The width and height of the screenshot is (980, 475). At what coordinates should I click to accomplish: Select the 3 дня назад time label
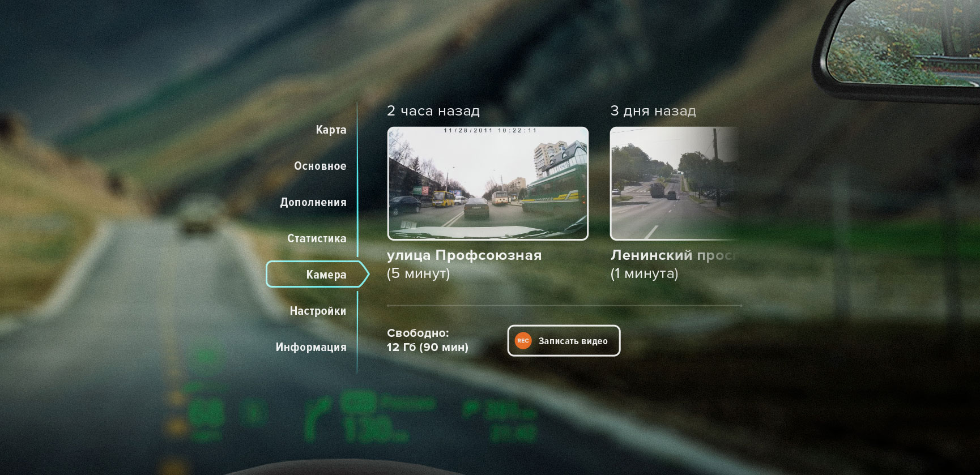[653, 111]
